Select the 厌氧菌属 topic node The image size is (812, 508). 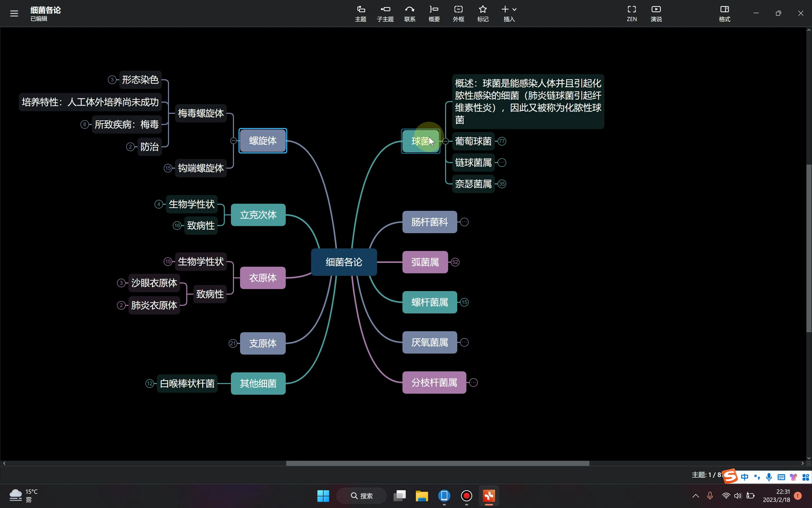coord(430,342)
